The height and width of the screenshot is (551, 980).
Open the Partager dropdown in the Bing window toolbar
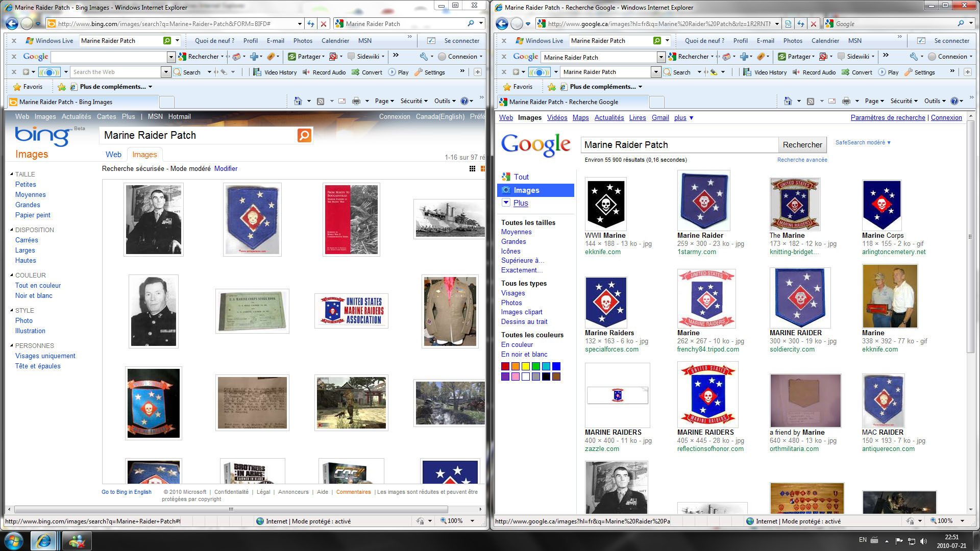pyautogui.click(x=306, y=57)
